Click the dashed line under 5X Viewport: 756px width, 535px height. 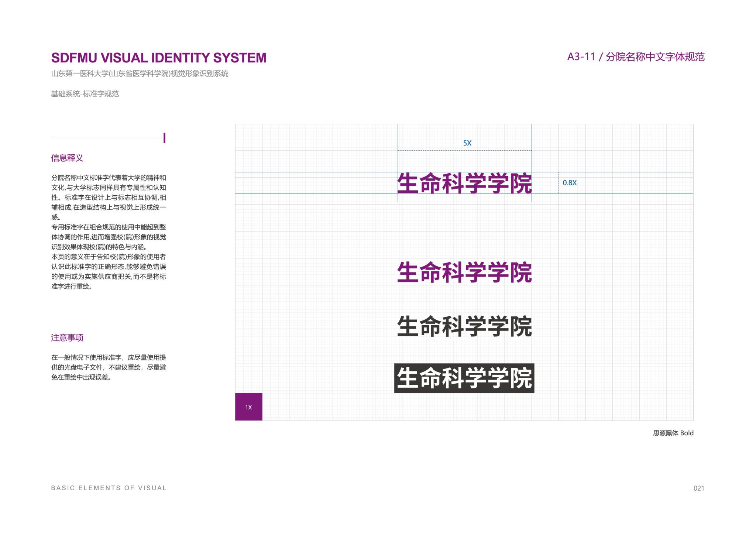[464, 150]
